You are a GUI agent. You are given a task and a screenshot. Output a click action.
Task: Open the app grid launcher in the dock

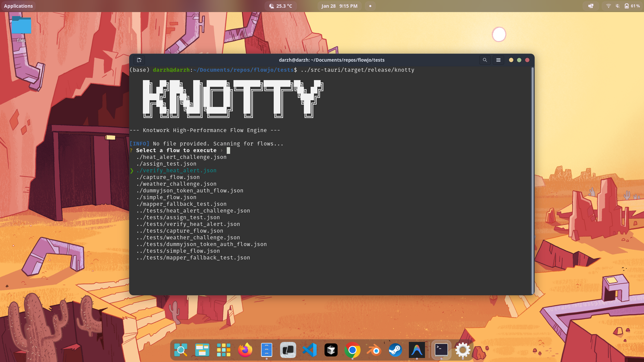(224, 350)
